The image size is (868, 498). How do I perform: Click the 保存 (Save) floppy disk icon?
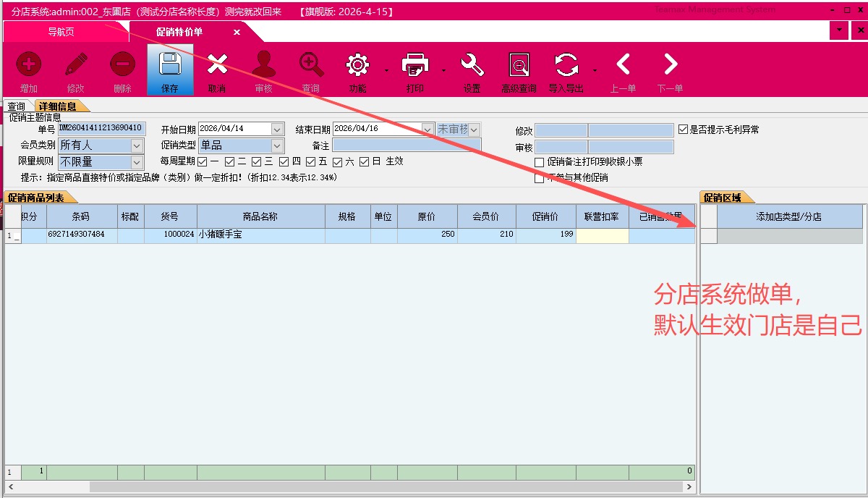170,65
